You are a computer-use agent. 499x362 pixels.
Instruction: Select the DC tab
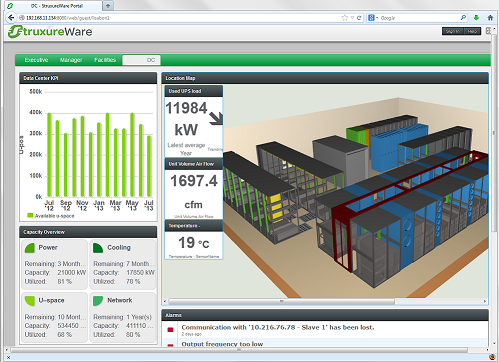142,60
